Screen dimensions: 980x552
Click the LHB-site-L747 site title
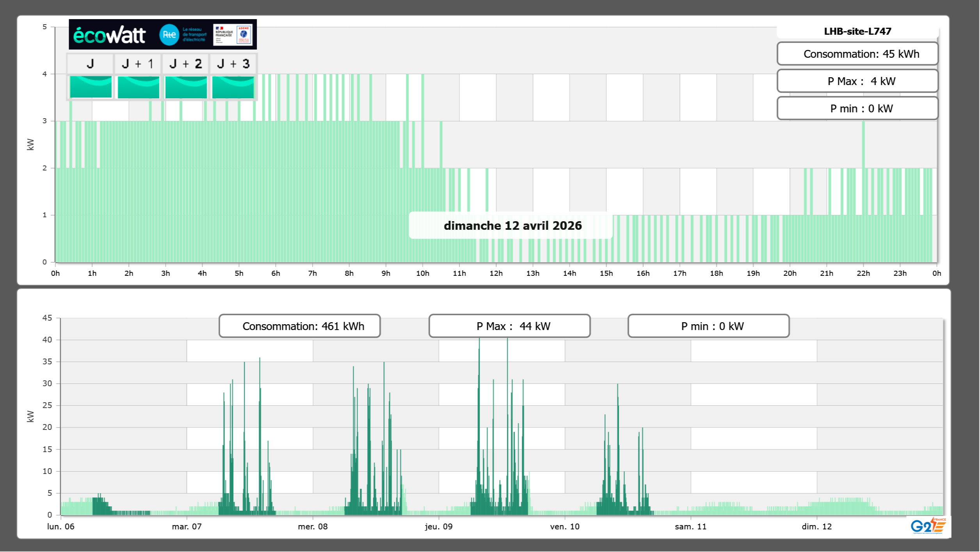point(857,31)
